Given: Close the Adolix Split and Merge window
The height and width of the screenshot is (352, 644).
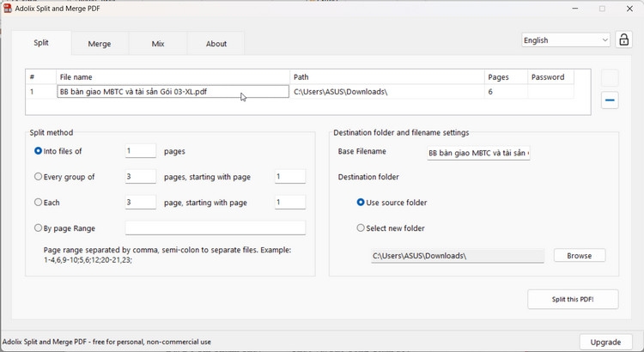Looking at the screenshot, I should point(629,9).
